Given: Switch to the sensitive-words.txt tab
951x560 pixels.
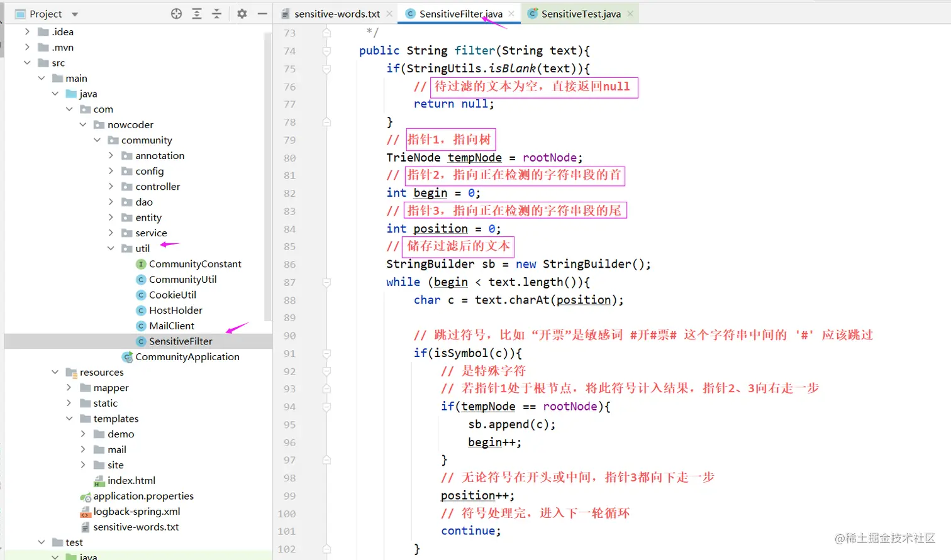Looking at the screenshot, I should pyautogui.click(x=337, y=14).
